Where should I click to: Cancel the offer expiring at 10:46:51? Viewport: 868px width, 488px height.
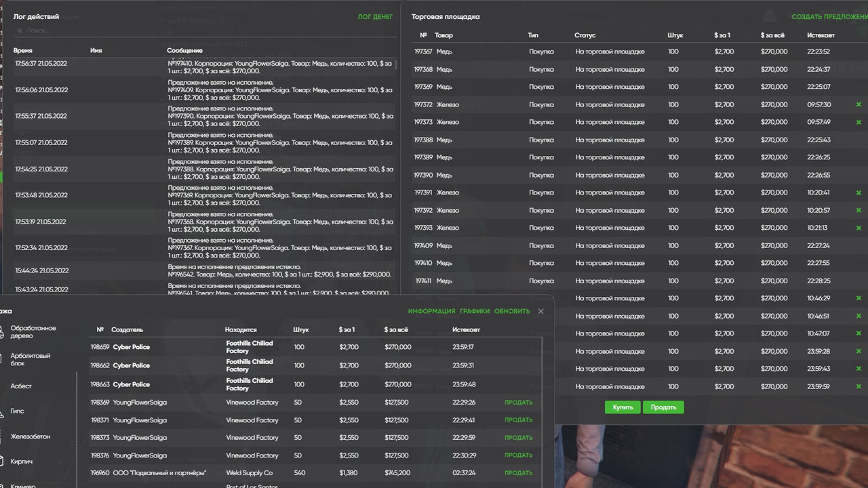[x=859, y=316]
